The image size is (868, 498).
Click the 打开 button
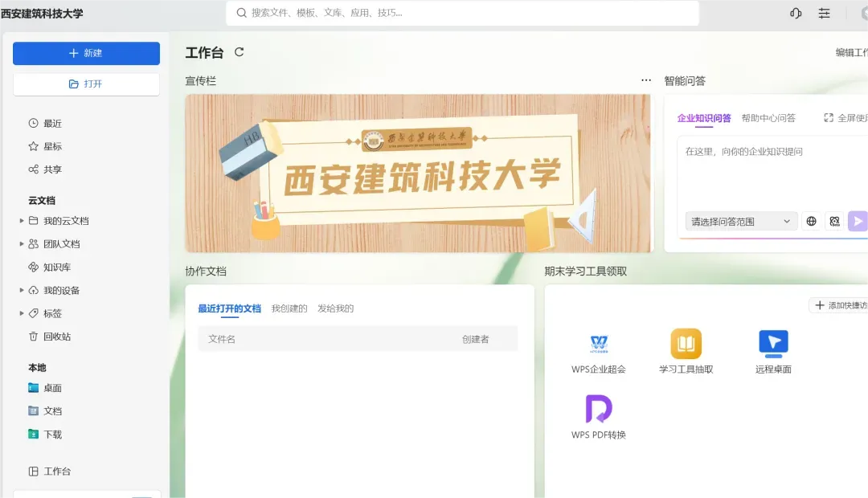tap(86, 84)
